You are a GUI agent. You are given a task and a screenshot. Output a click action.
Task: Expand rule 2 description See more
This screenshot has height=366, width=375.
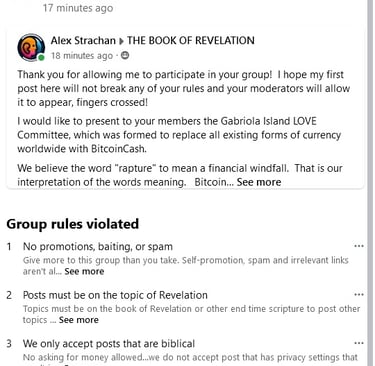[79, 320]
